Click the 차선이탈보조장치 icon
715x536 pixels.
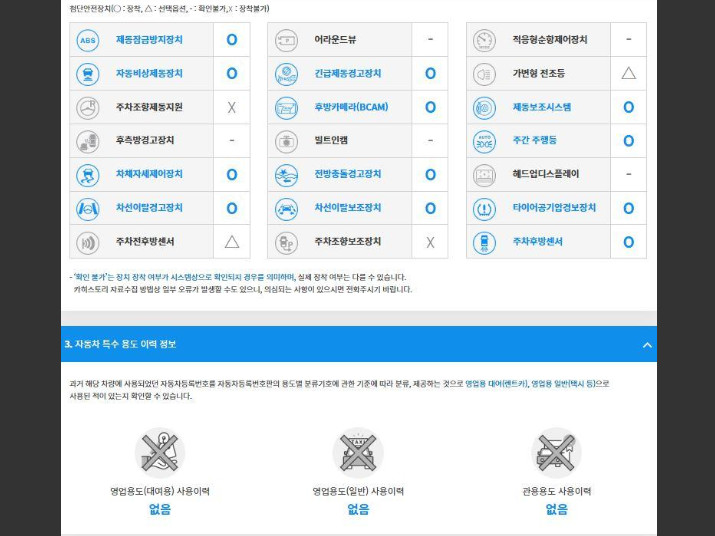pos(286,208)
